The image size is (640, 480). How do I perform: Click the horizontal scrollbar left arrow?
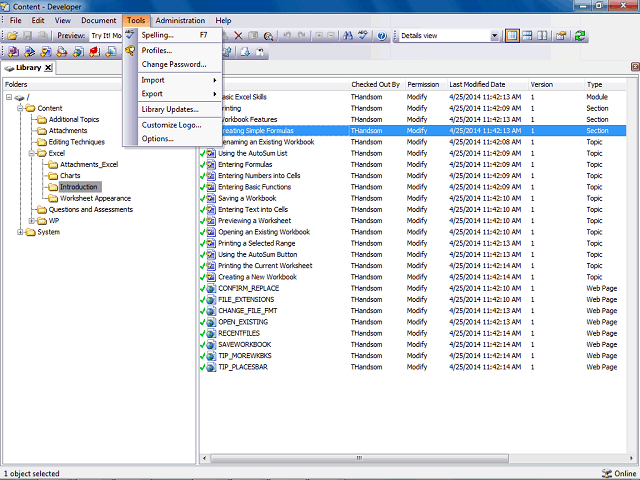[204, 458]
